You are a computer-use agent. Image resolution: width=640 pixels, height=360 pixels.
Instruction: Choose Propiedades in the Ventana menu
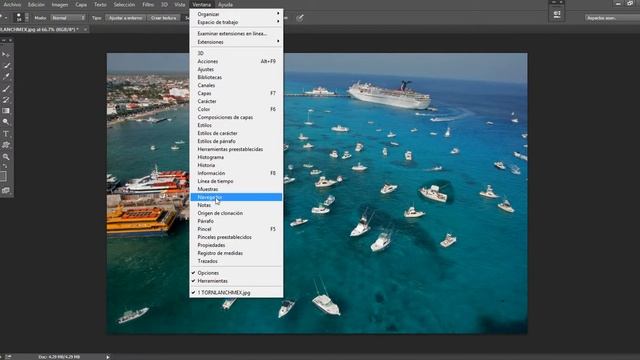(x=236, y=245)
